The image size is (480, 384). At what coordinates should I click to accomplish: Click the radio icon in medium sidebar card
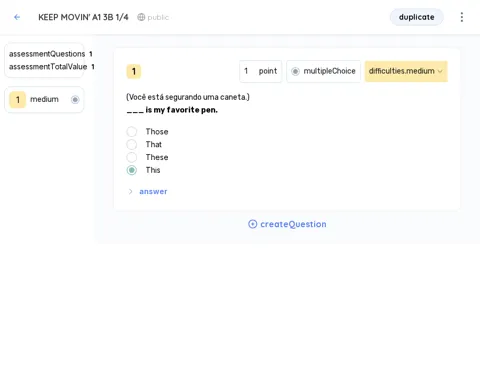tap(75, 99)
